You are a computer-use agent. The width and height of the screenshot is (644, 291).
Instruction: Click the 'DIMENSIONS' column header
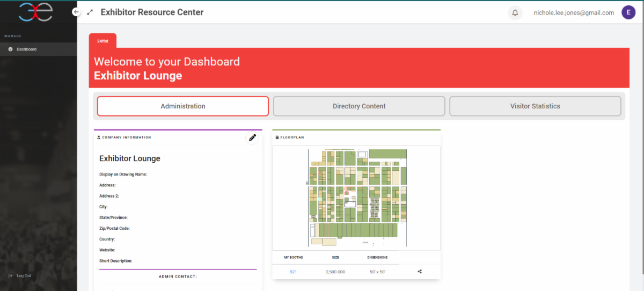click(377, 257)
